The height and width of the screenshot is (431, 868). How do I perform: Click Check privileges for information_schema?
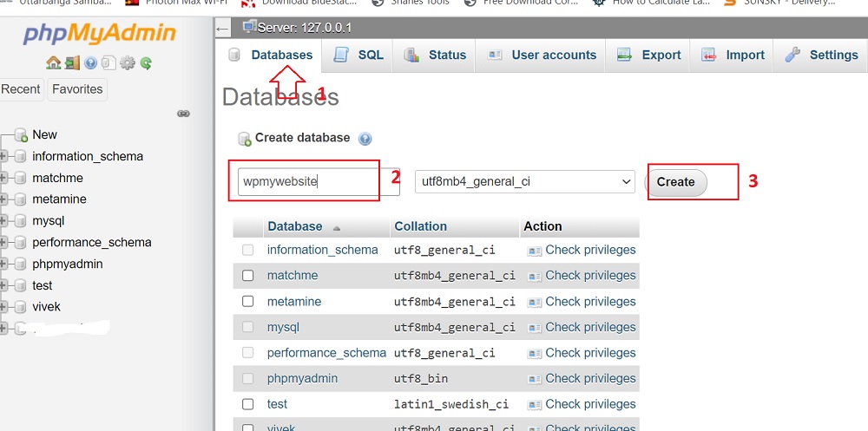click(582, 250)
